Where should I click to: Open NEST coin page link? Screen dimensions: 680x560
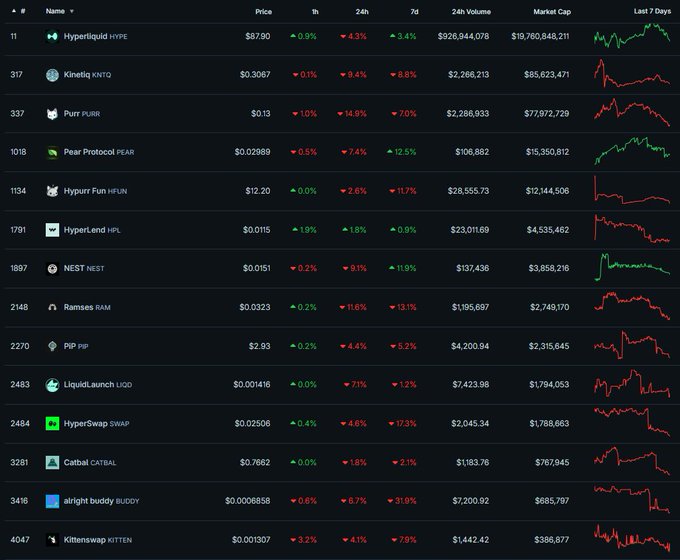point(84,269)
